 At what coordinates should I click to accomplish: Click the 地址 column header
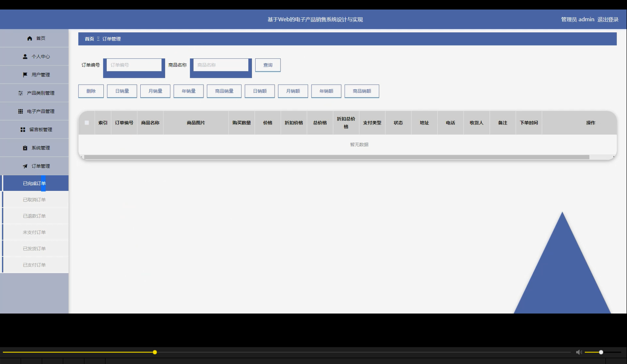[x=424, y=123]
